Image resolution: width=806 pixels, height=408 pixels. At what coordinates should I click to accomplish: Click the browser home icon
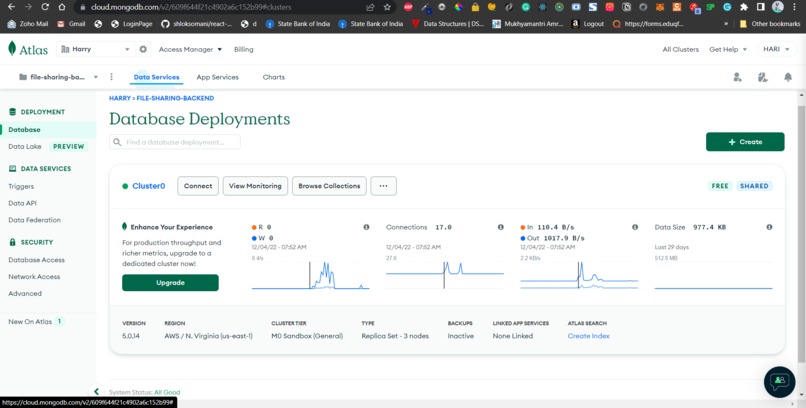(x=62, y=7)
